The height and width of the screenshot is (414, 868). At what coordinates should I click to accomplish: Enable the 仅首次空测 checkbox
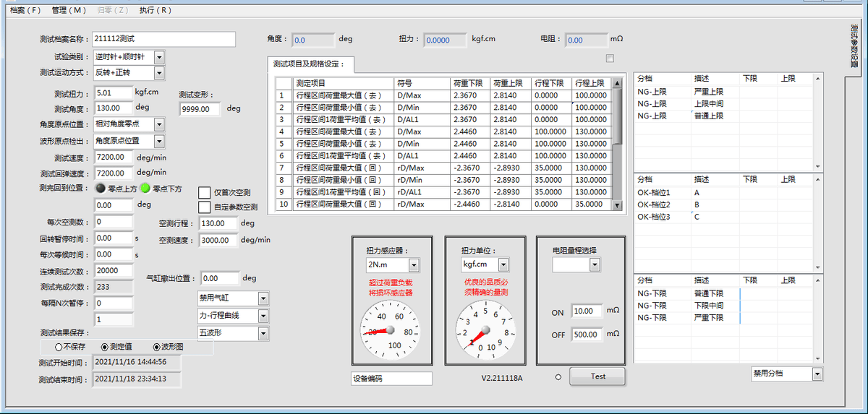tap(204, 192)
